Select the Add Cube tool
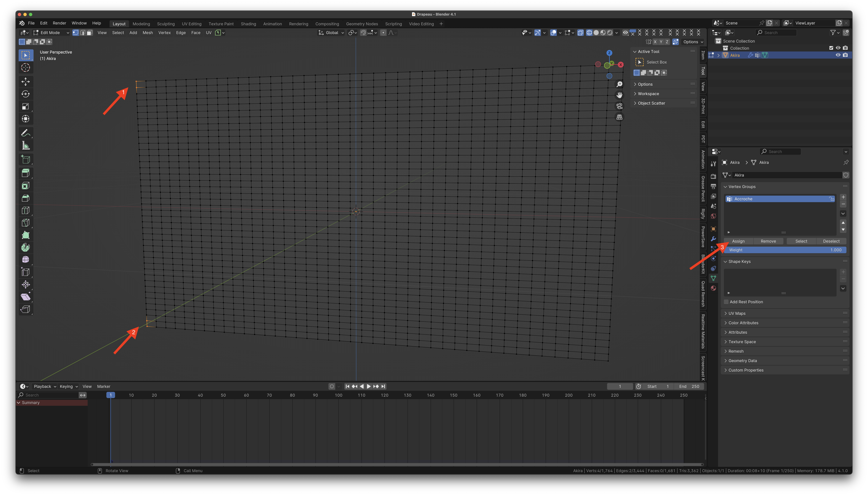Screen dimensions: 868x495 coord(25,159)
